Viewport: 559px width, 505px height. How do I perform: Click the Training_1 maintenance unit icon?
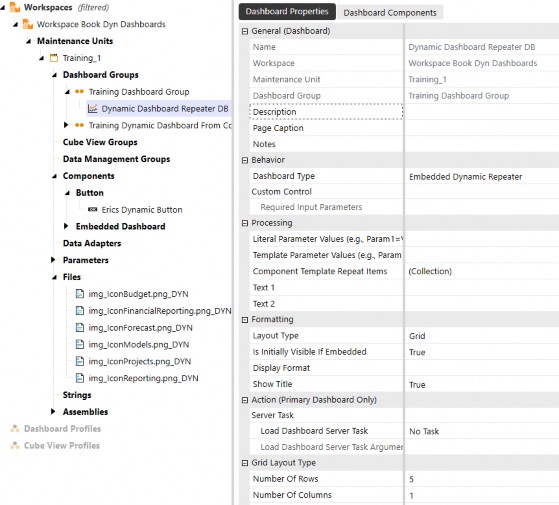pos(54,58)
